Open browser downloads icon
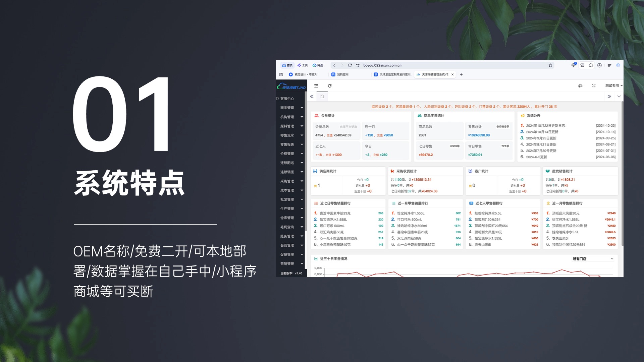Viewport: 644px width, 362px height. (599, 65)
